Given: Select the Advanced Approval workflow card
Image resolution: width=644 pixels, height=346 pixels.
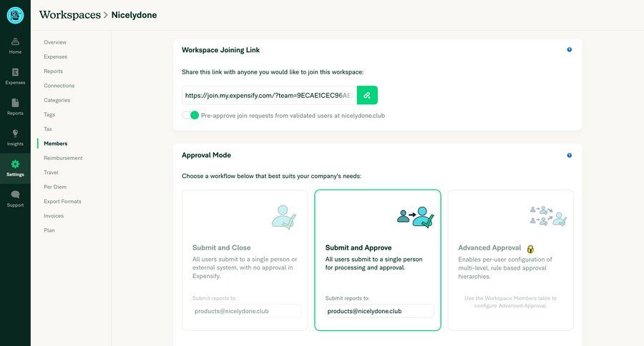Looking at the screenshot, I should click(x=510, y=260).
